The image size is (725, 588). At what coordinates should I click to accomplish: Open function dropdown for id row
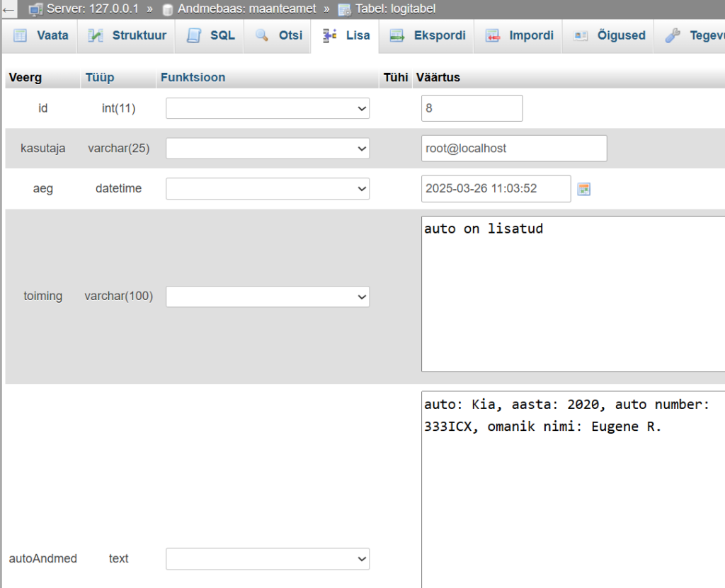click(268, 108)
